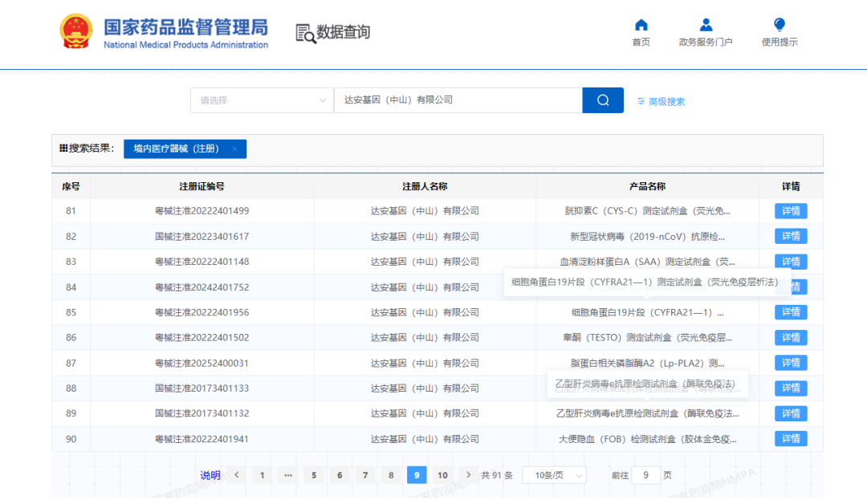Go to page 10
The image size is (867, 504).
click(442, 475)
